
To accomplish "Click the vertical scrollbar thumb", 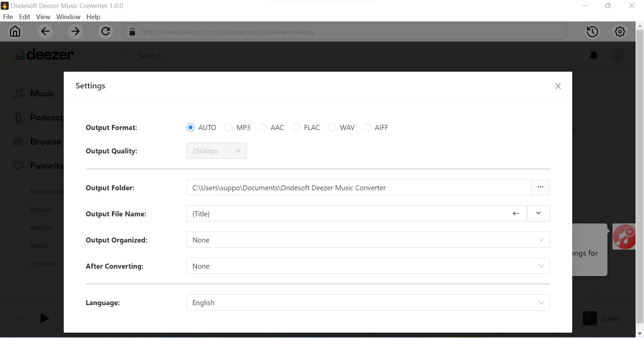I will [x=640, y=177].
